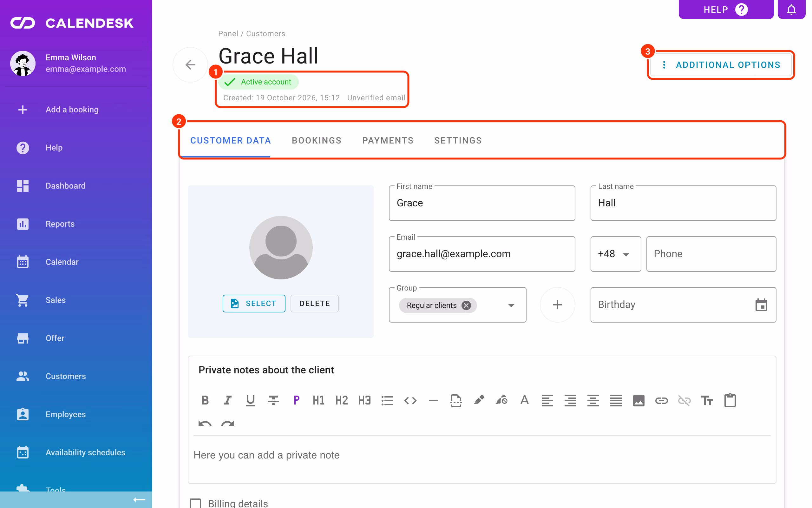Screen dimensions: 812x508
Task: Remove Regular clients group chip
Action: 466,305
